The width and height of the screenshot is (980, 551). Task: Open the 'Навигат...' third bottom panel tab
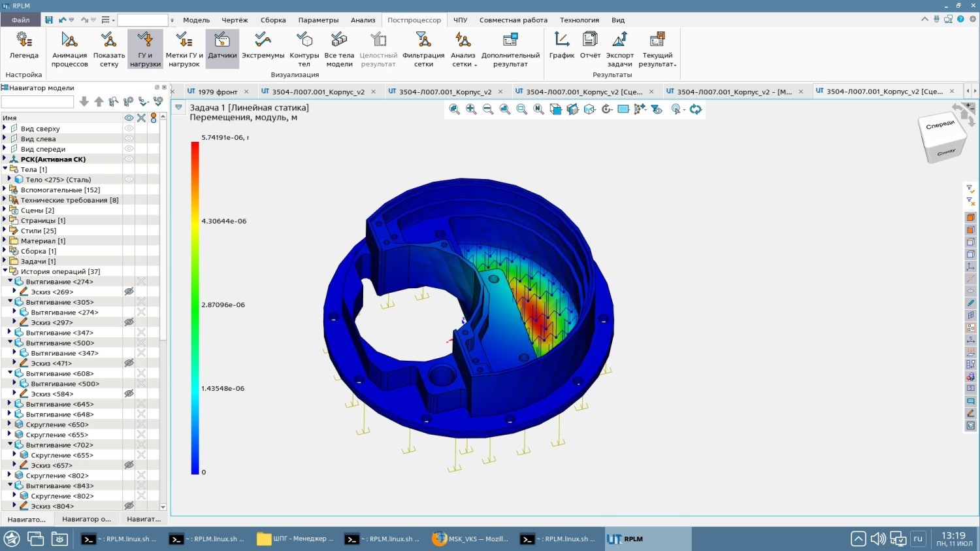[144, 519]
